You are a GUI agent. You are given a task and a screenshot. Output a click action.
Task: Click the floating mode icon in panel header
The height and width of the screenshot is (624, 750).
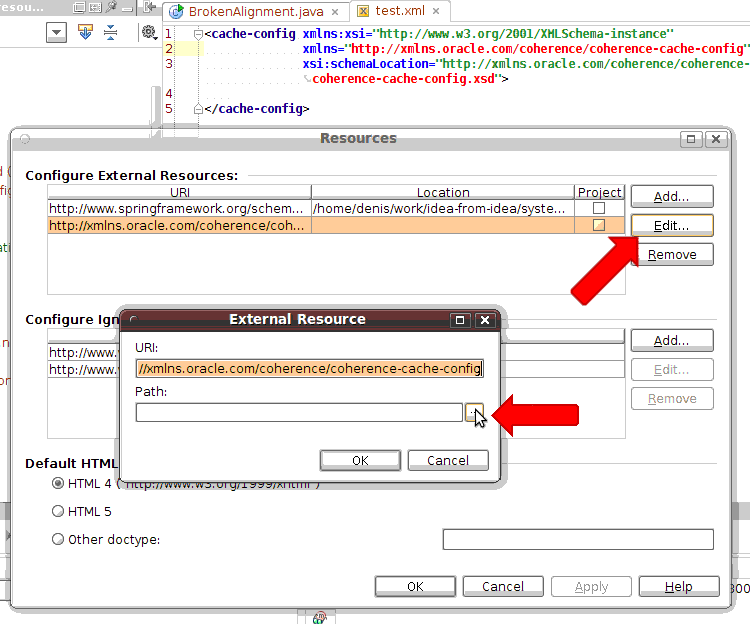(79, 7)
